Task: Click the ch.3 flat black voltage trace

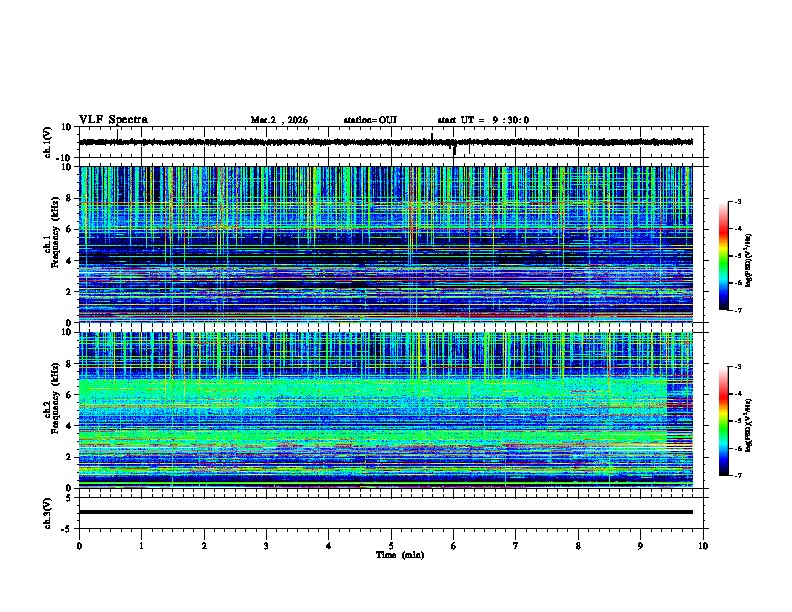Action: point(386,512)
